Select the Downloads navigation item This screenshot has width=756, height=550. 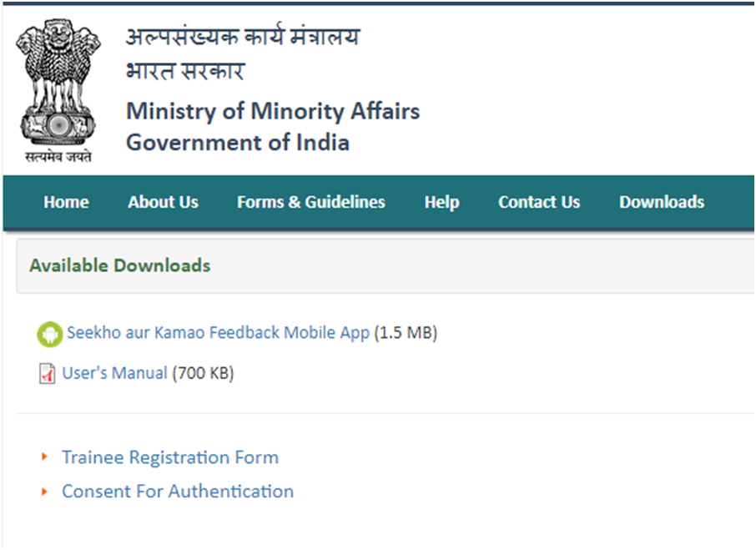pos(662,202)
